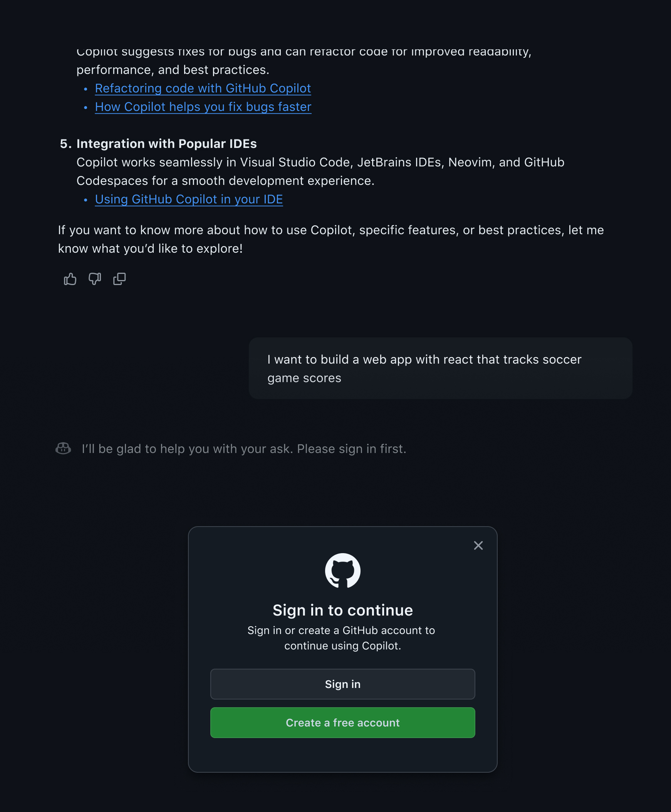671x812 pixels.
Task: Open Refactoring code with GitHub Copilot link
Action: click(x=203, y=89)
